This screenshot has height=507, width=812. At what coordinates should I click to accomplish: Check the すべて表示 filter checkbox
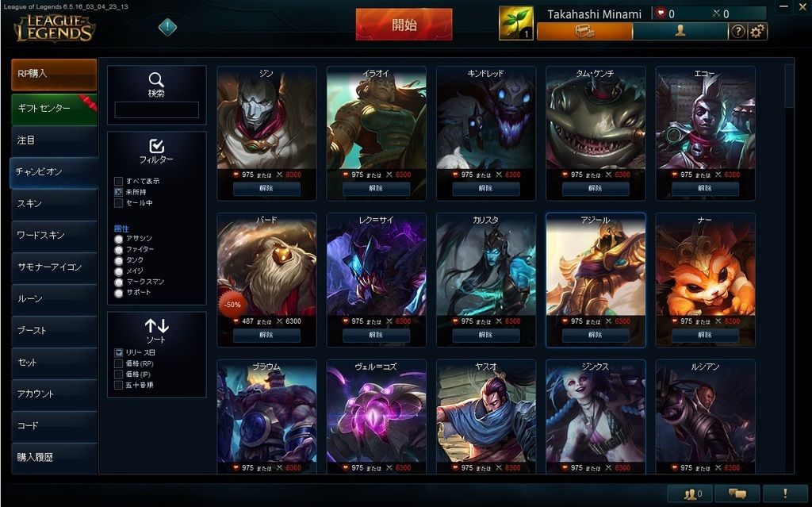[119, 181]
